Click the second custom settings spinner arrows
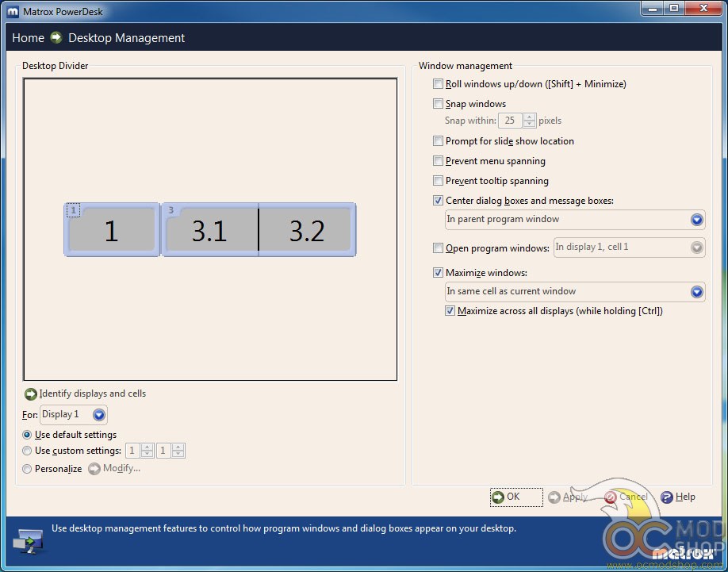 178,451
